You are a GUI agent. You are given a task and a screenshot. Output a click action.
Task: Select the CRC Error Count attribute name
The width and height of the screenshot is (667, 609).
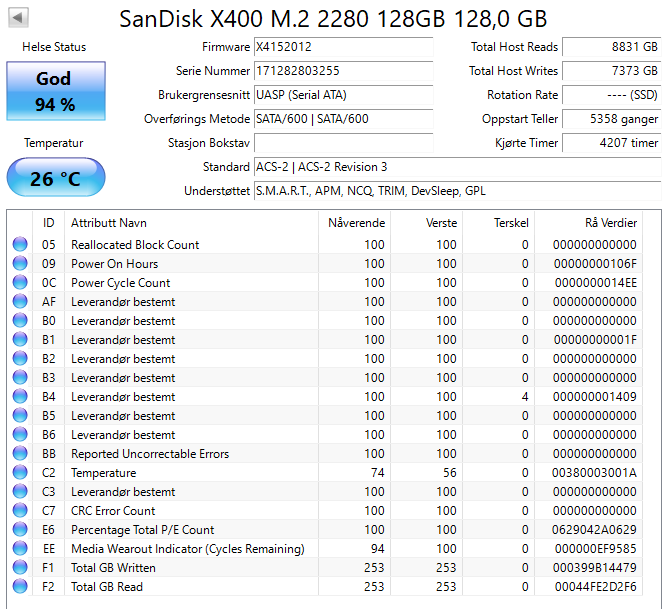(x=113, y=510)
